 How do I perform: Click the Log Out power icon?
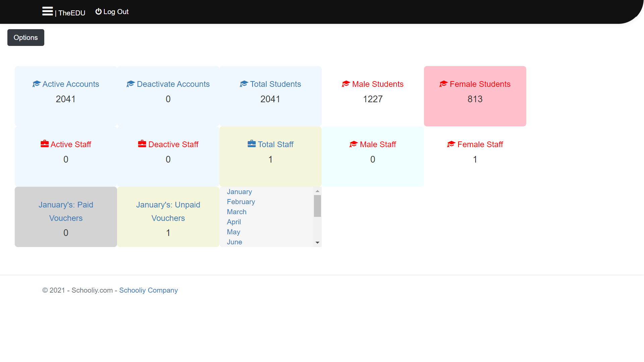(98, 12)
